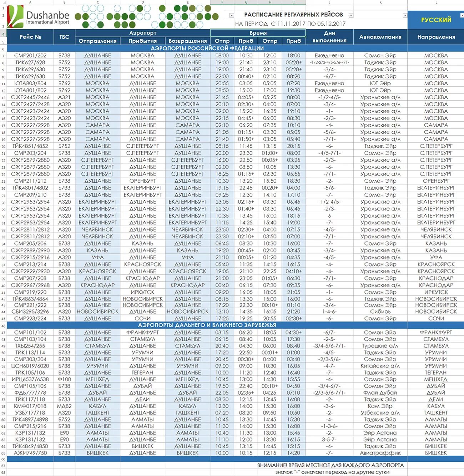
Task: Click airline cell Узбекские а/л
Action: 380,412
